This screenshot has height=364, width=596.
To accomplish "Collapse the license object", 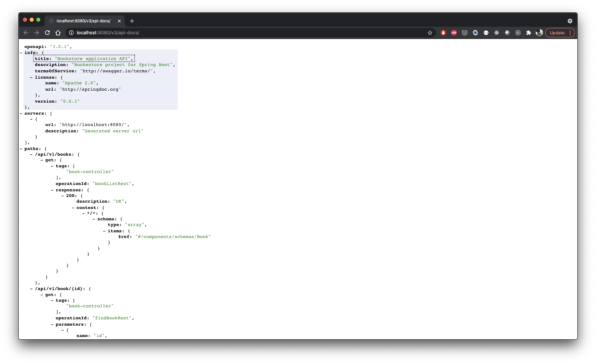I will [x=31, y=77].
